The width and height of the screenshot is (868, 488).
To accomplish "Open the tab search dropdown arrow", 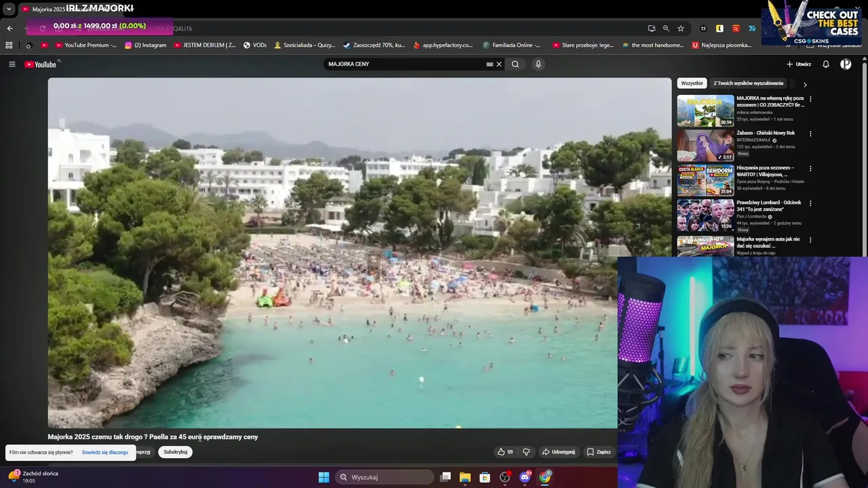I will pyautogui.click(x=9, y=9).
